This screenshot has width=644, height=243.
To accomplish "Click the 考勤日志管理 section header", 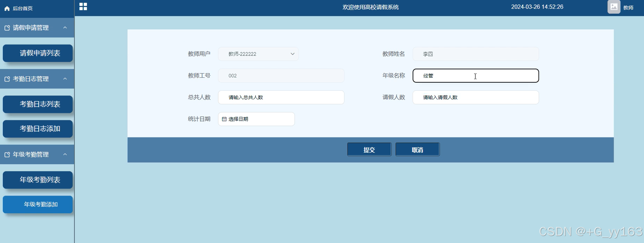I will [37, 79].
